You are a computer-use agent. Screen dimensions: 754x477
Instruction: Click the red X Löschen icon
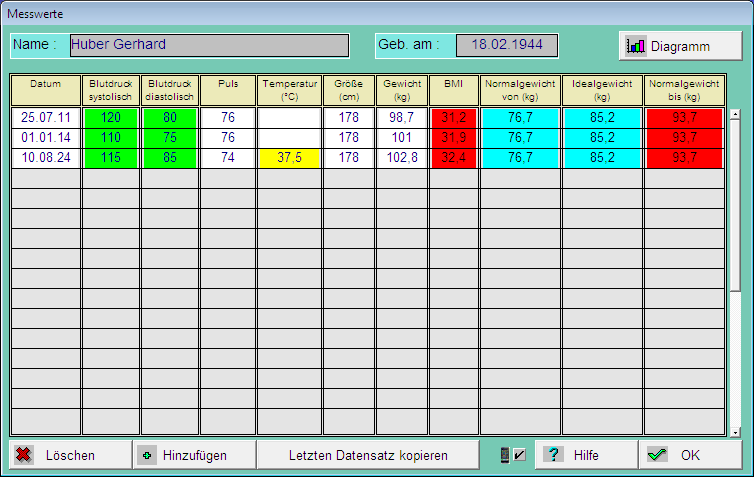(x=24, y=455)
